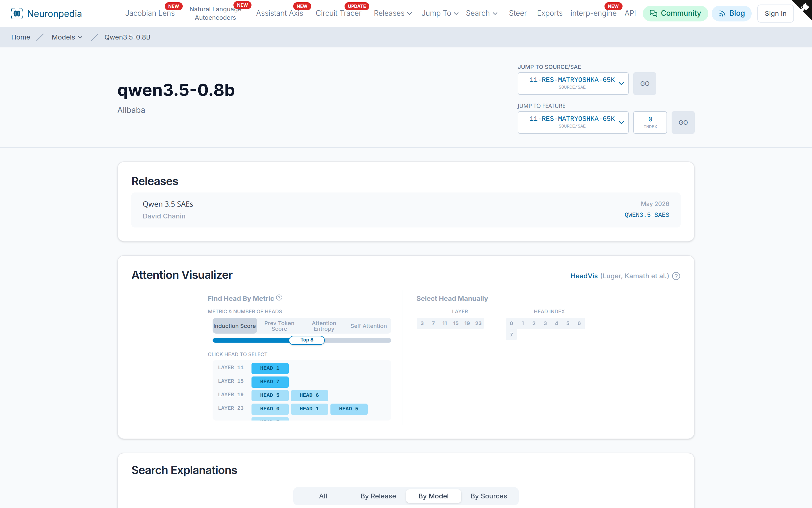Choose layer 11 in Select Head Manually
The width and height of the screenshot is (812, 508).
pos(445,323)
